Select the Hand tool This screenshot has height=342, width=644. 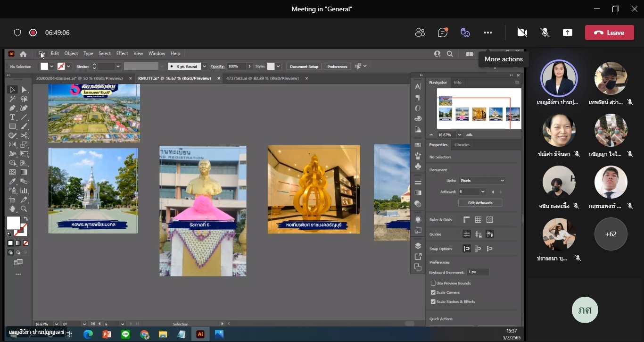[x=13, y=209]
